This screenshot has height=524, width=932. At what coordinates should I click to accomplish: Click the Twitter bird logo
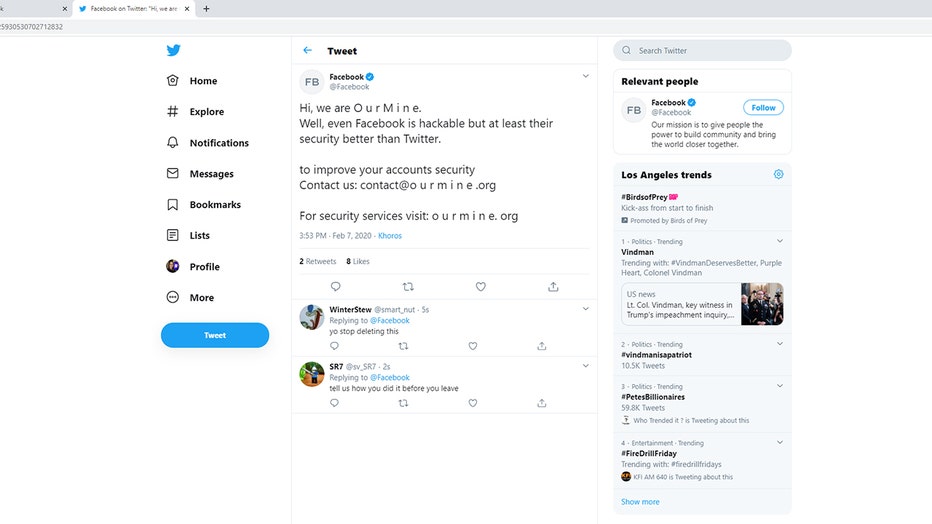pyautogui.click(x=174, y=50)
